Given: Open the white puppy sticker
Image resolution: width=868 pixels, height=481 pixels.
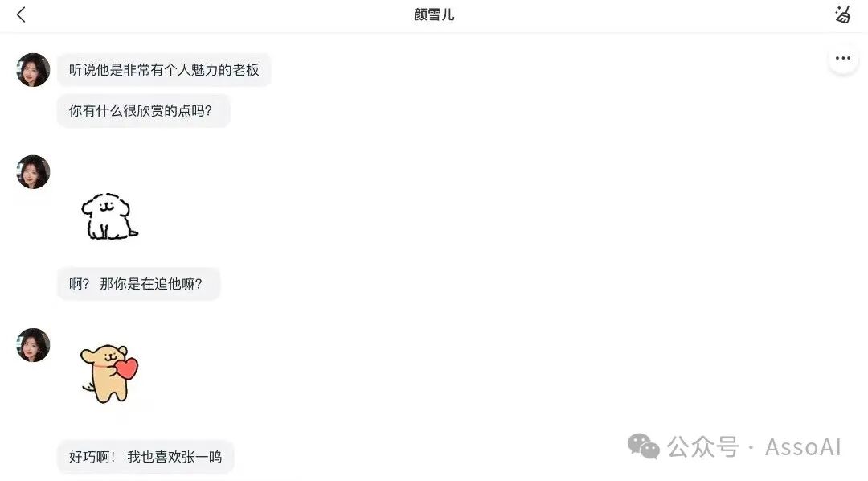Looking at the screenshot, I should pos(109,216).
